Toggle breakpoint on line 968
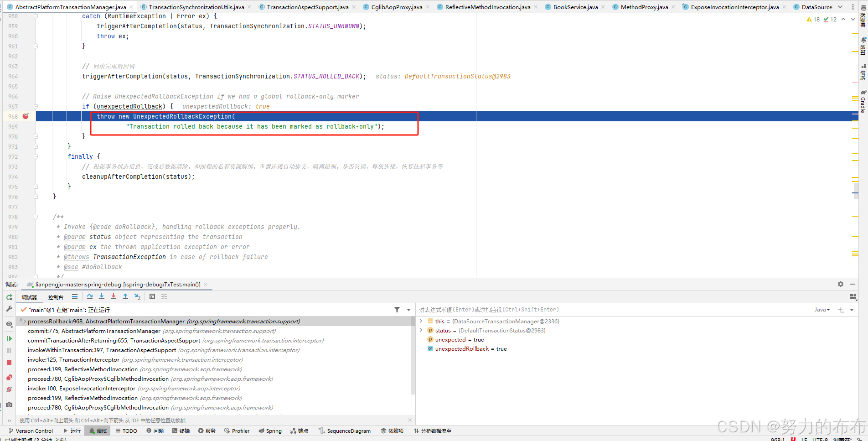 26,116
